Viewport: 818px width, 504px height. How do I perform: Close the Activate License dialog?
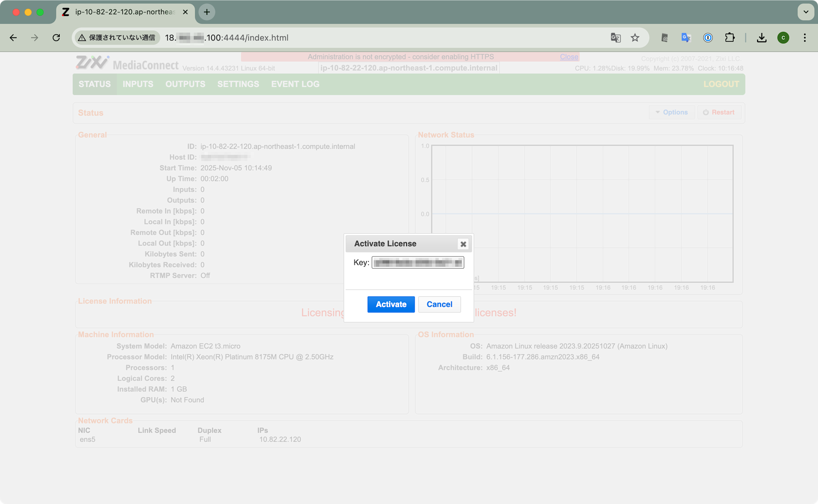(x=463, y=244)
